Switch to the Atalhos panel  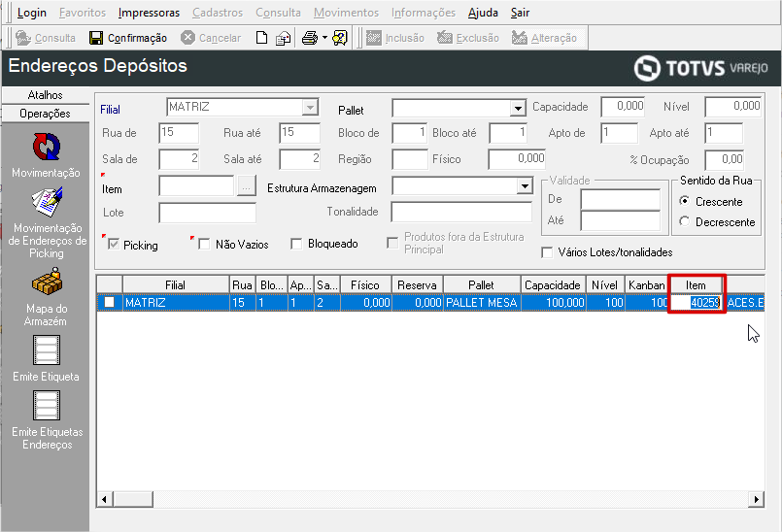click(45, 95)
